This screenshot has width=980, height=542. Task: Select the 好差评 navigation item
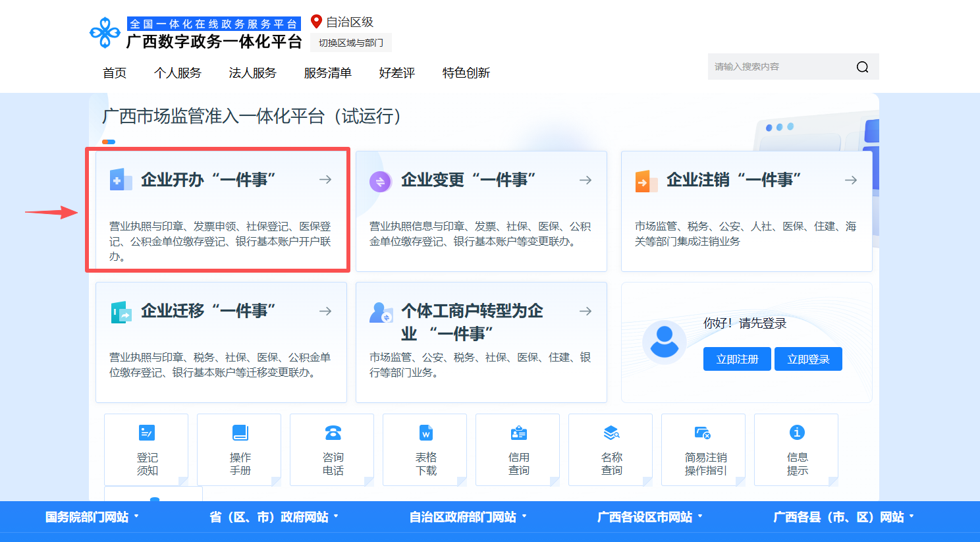point(396,73)
